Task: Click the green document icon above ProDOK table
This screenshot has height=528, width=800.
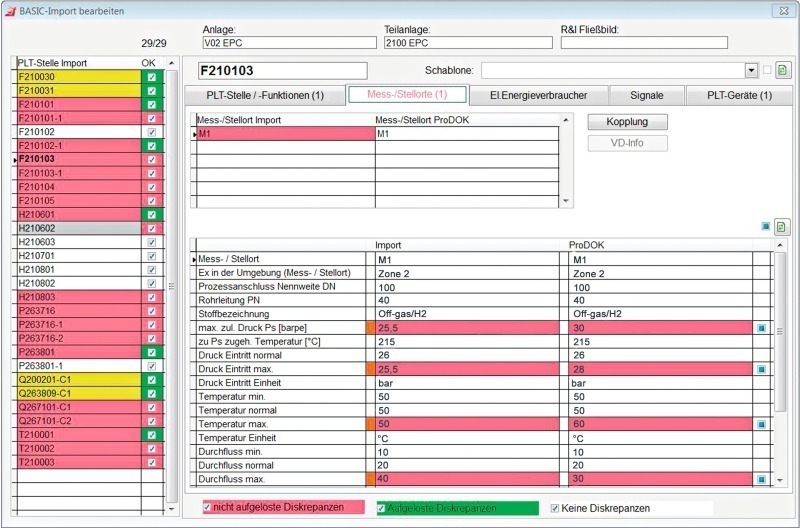Action: [782, 227]
